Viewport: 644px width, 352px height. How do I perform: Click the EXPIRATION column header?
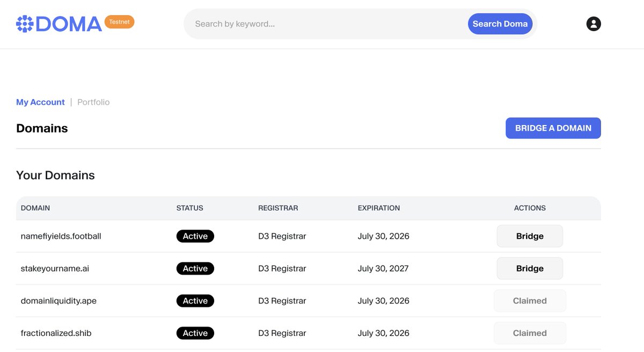(x=378, y=208)
